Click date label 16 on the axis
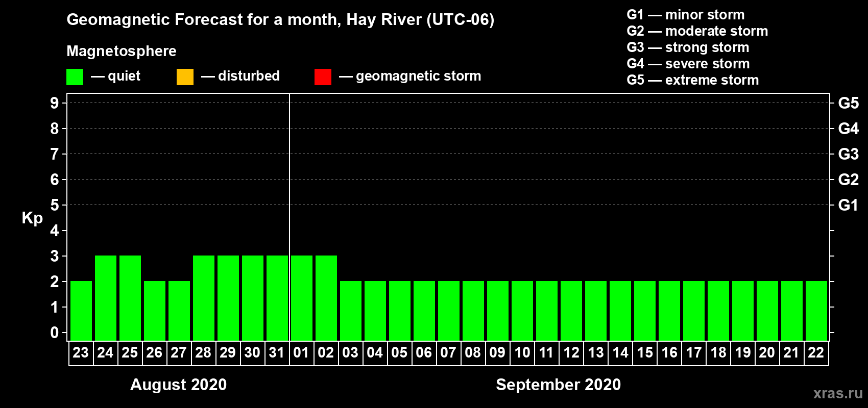 pos(669,352)
